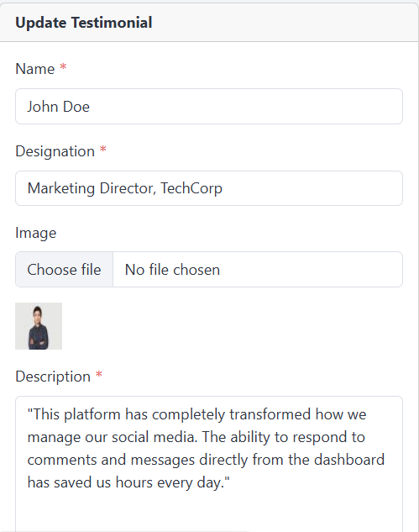Image resolution: width=419 pixels, height=532 pixels.
Task: Click the Image field label
Action: tap(36, 234)
